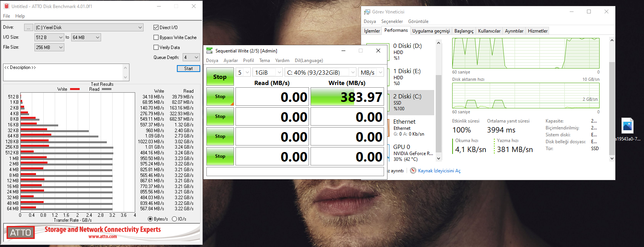Click the Stop button beside 383.97
This screenshot has width=644, height=247.
click(220, 97)
